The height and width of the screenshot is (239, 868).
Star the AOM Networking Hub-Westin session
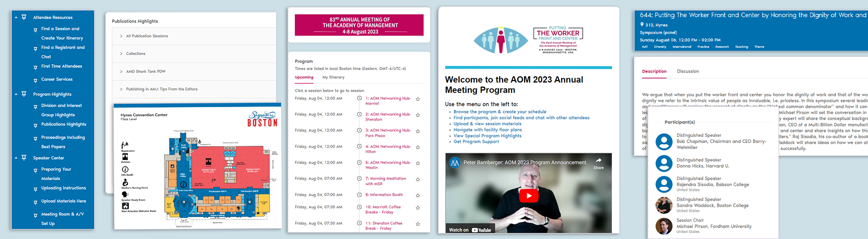pos(418,163)
